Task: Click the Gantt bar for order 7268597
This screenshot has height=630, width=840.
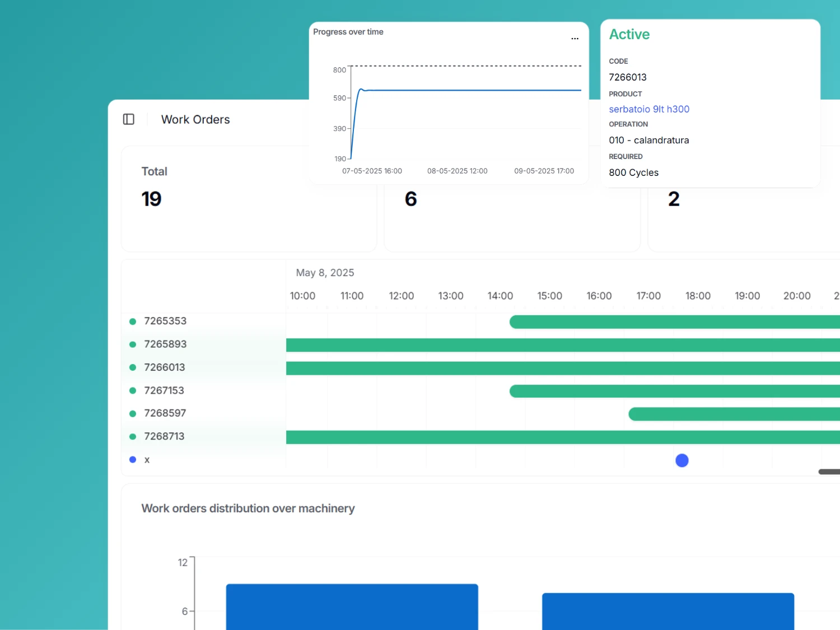Action: point(734,414)
